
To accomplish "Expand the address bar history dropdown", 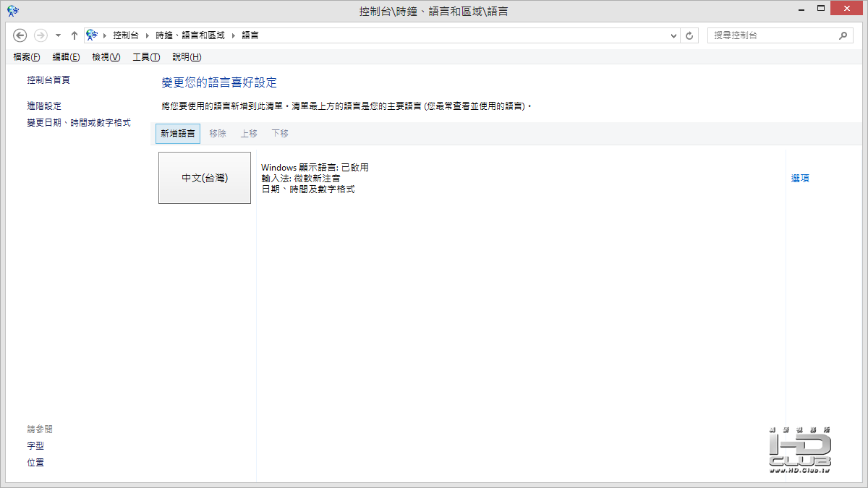I will [673, 35].
